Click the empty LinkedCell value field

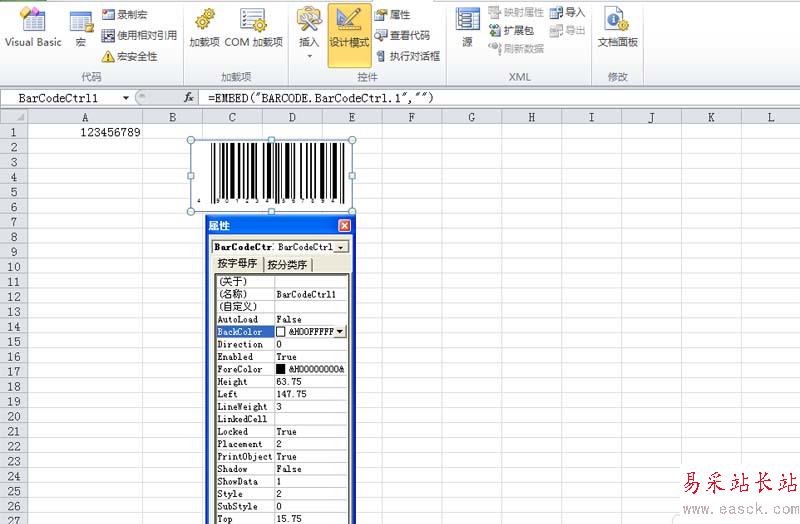(x=311, y=419)
